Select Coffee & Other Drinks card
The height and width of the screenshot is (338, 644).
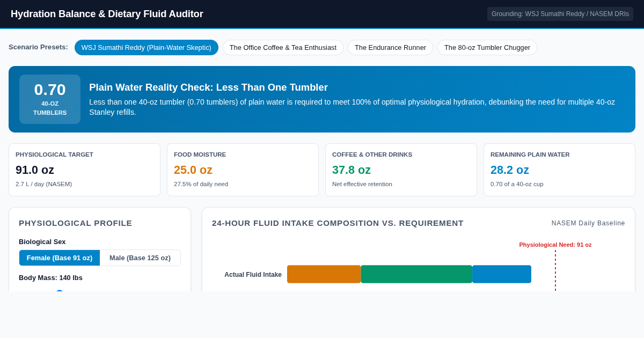pos(401,170)
